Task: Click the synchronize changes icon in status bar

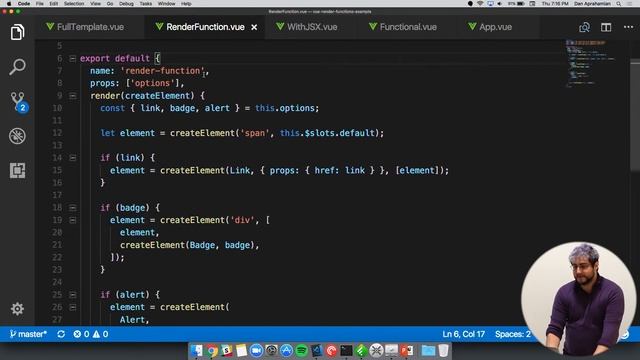Action: click(61, 334)
